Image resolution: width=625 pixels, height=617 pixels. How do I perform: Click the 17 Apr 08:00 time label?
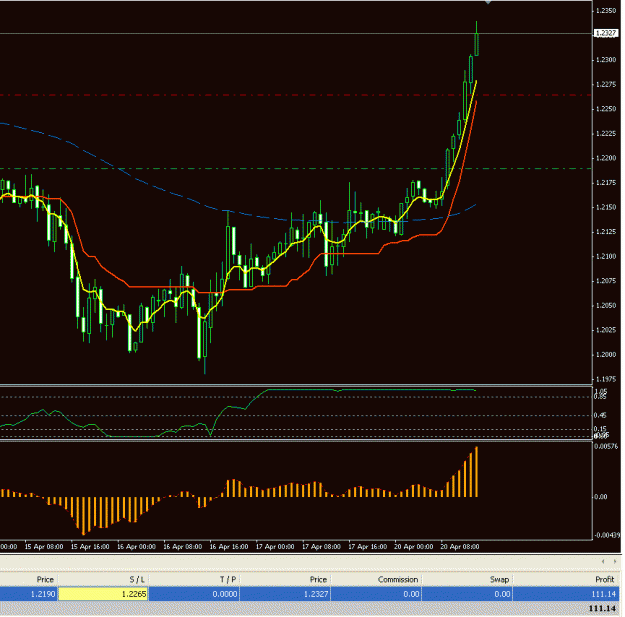pos(321,547)
